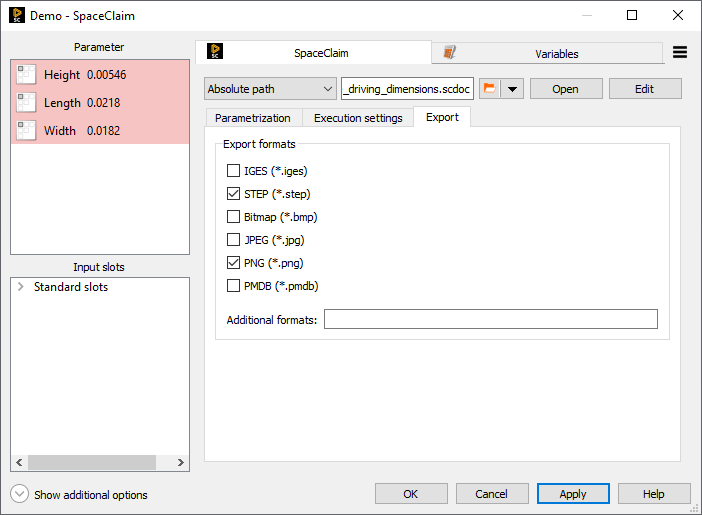Open the dropdown arrow beside folder icon

tap(512, 89)
